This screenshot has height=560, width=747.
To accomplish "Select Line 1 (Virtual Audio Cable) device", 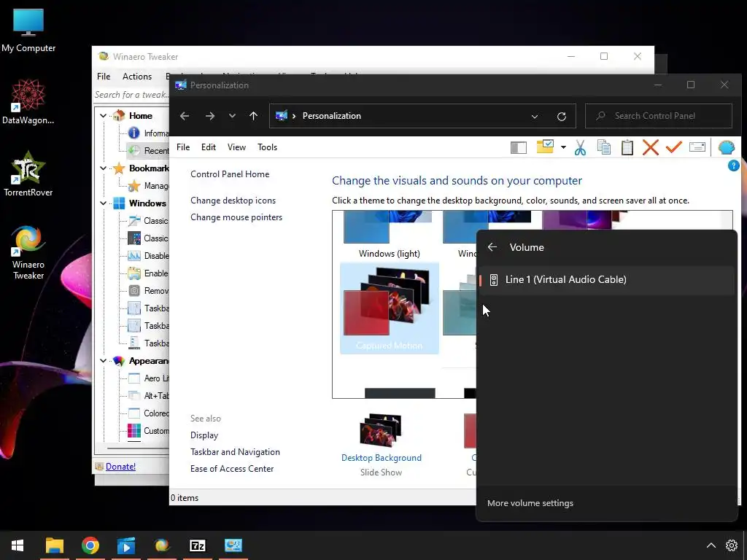I will click(606, 280).
